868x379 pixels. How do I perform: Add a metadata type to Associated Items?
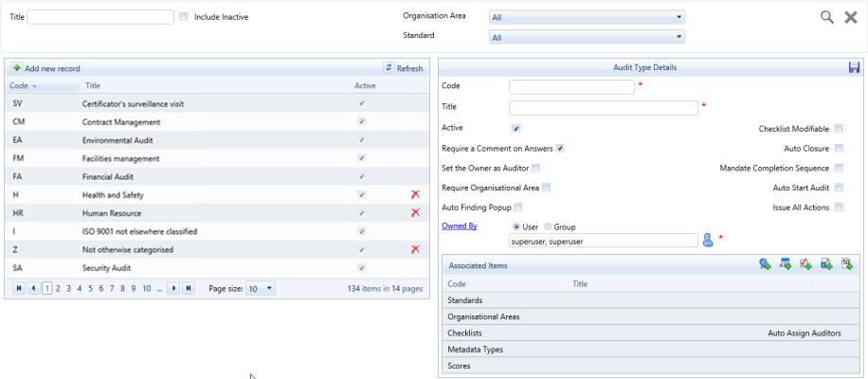tap(826, 264)
